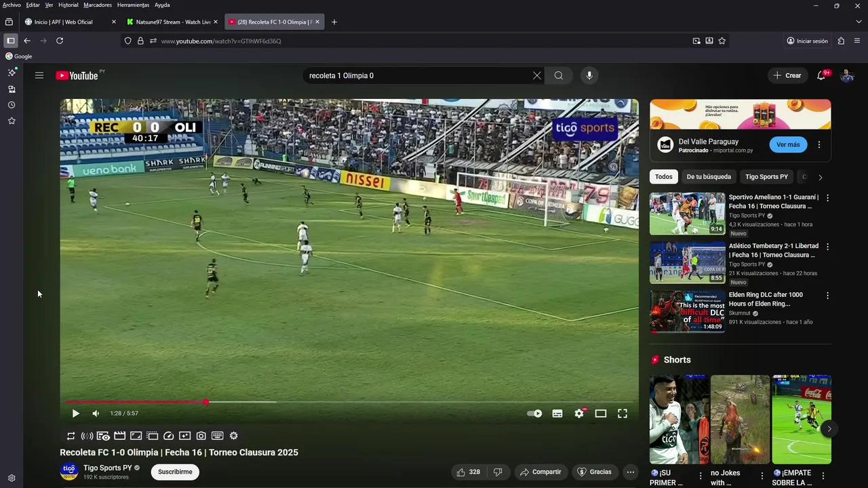Screen dimensions: 868x488
Task: Open Atlético Tembetary 2-1 Libertad thumbnail
Action: [687, 262]
